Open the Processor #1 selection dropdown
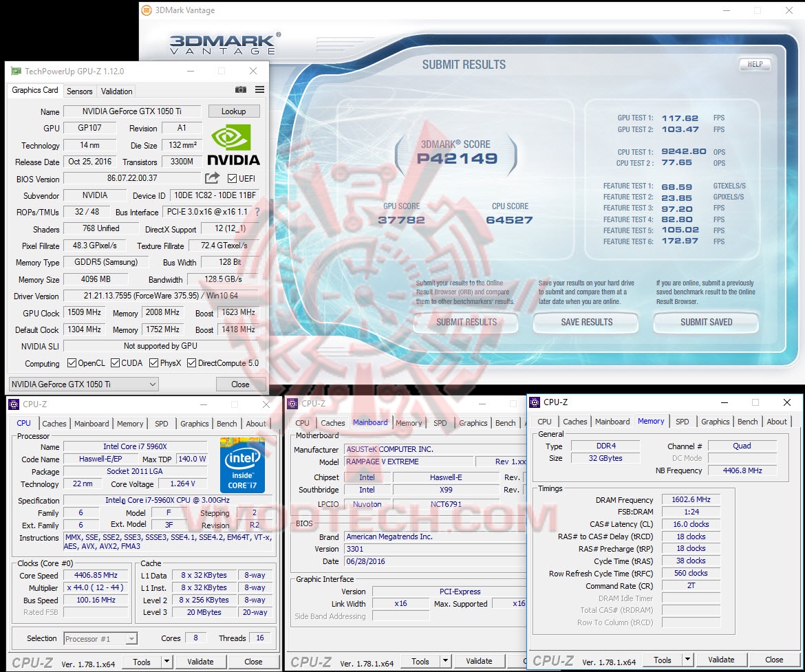805x672 pixels. pos(100,638)
